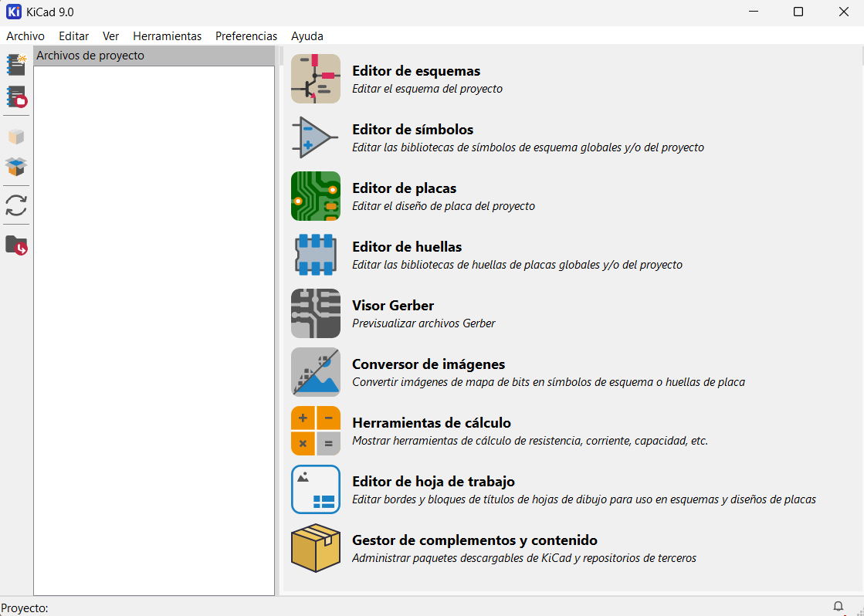Image resolution: width=864 pixels, height=616 pixels.
Task: Click 'Editar el esquema del proyecto' description
Action: (x=427, y=89)
